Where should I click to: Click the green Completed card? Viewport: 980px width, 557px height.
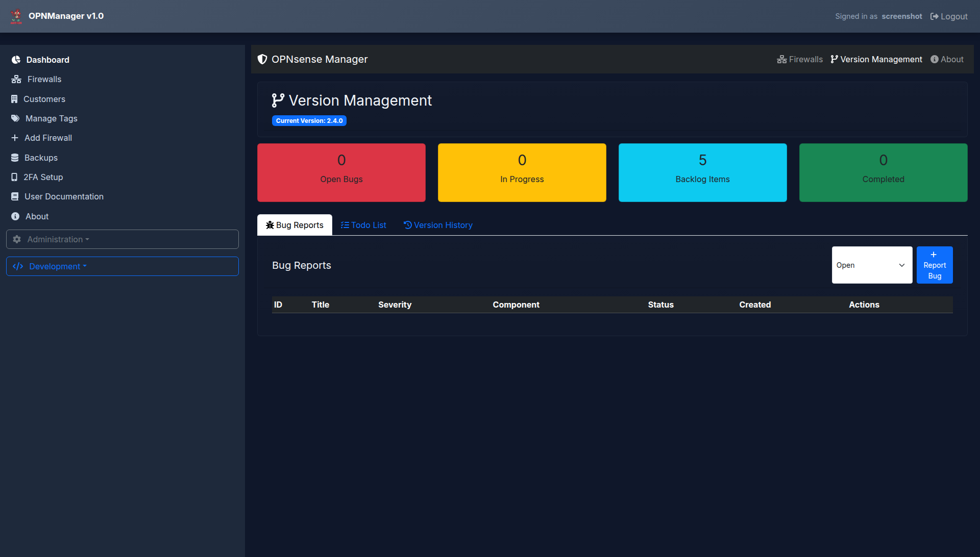click(x=884, y=172)
